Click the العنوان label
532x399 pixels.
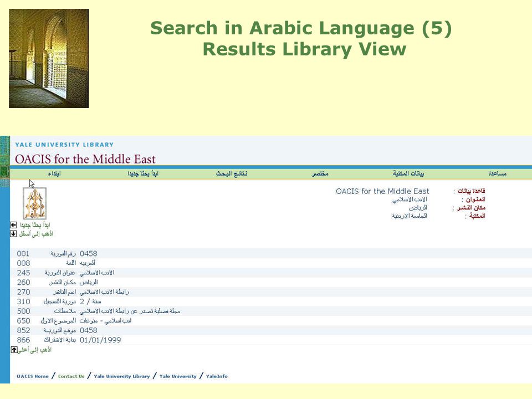pyautogui.click(x=475, y=199)
